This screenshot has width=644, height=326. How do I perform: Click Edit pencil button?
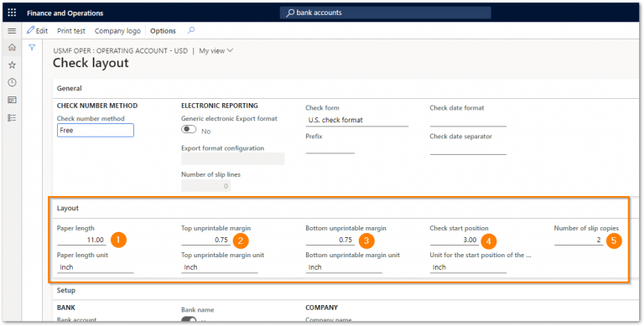(38, 31)
